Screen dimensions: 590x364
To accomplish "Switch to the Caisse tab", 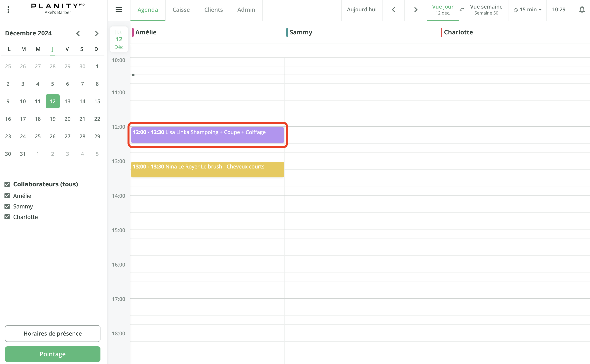I will [181, 10].
